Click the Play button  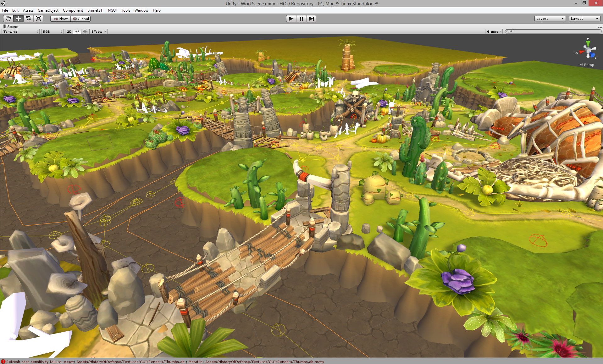tap(291, 19)
